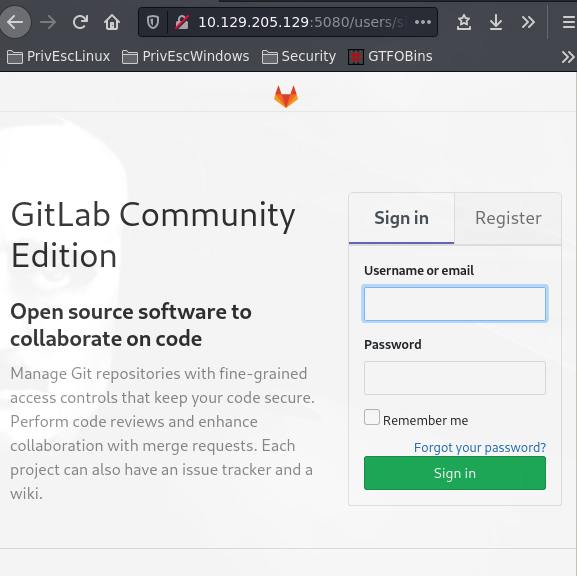Screen dimensions: 577x576
Task: Click 'Open source software to collaborate on code'
Action: [x=131, y=325]
